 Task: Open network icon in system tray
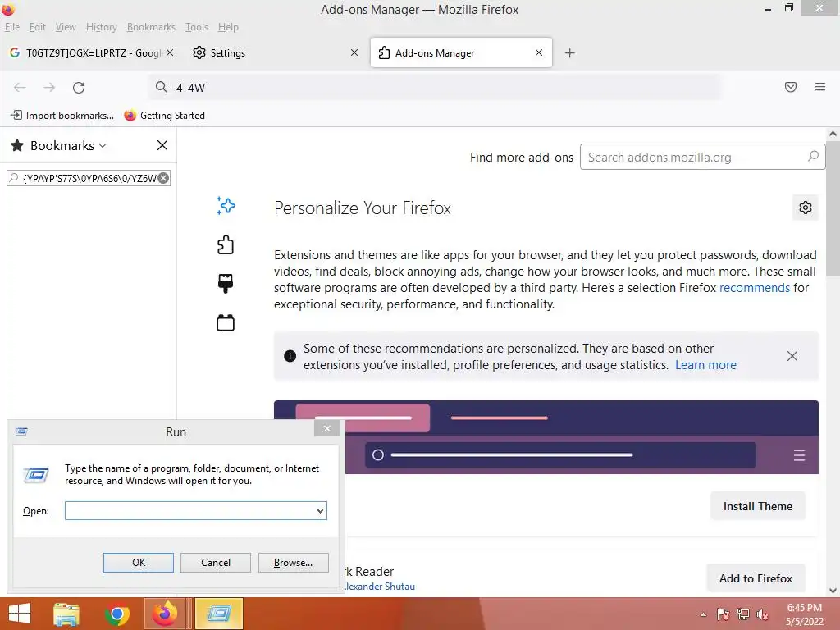click(743, 614)
